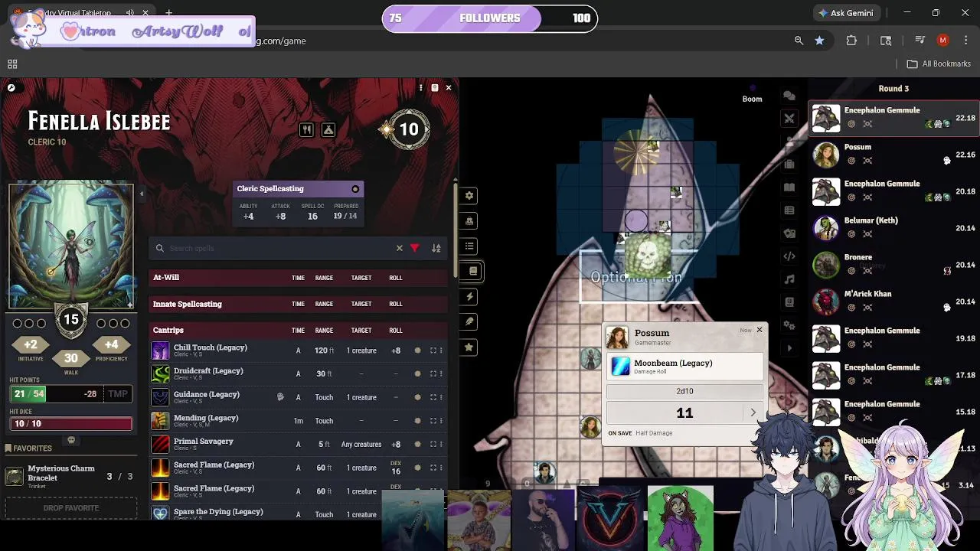This screenshot has width=980, height=551.
Task: Open the Macros code-brackets sidebar icon
Action: click(789, 256)
